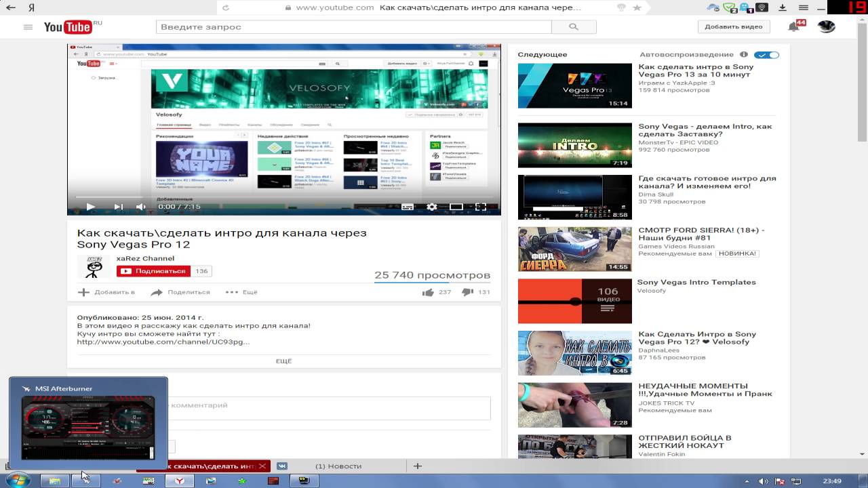Click Добавить в under the video

coord(106,292)
